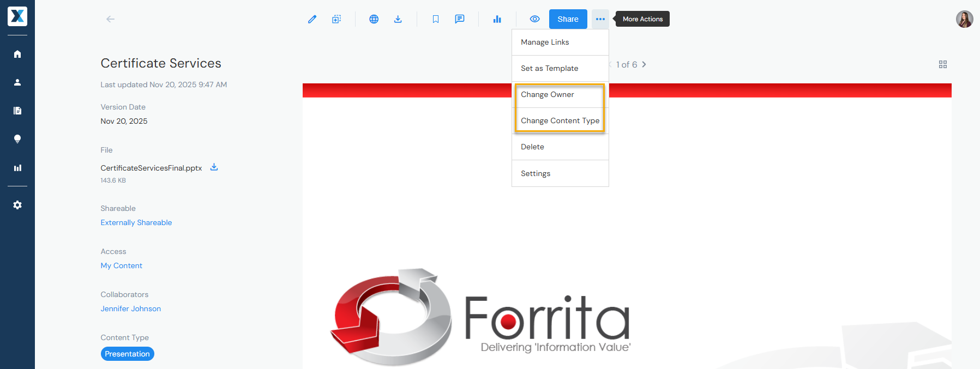Open collaborator Jennifer Johnson
The height and width of the screenshot is (369, 980).
pos(130,308)
